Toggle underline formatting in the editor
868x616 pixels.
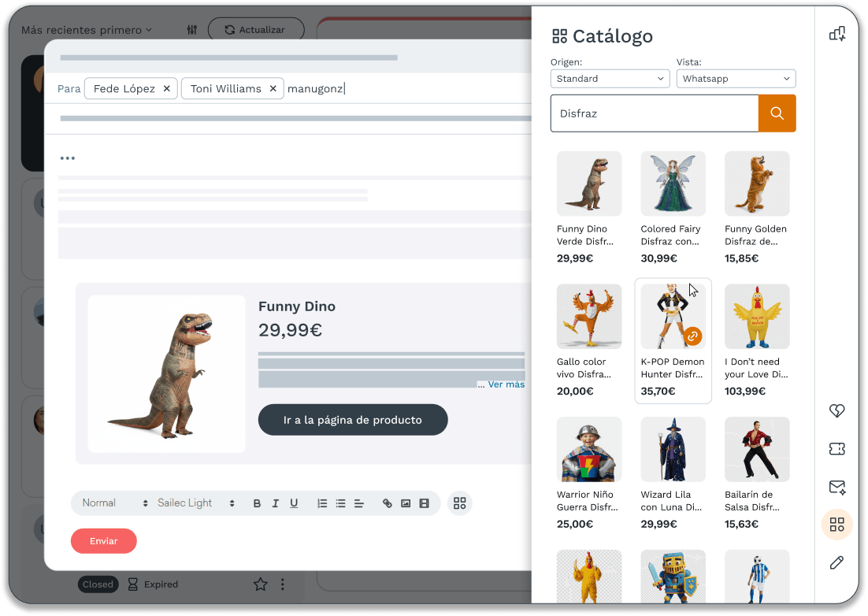(x=293, y=503)
